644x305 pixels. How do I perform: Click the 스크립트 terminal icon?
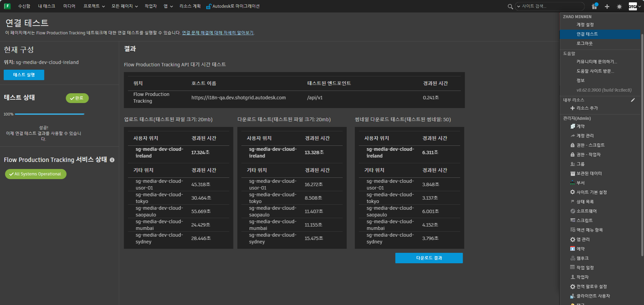pyautogui.click(x=573, y=221)
